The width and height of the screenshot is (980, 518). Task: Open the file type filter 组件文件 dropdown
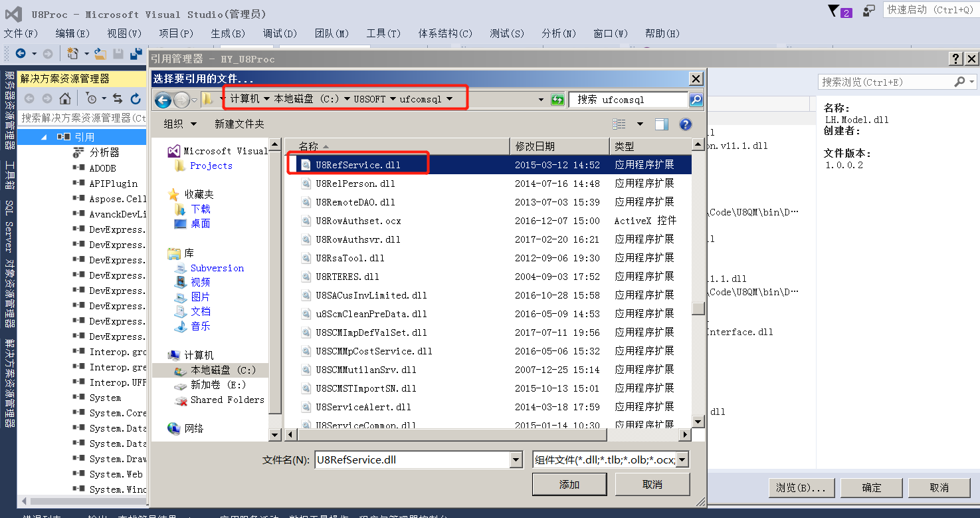(x=682, y=459)
